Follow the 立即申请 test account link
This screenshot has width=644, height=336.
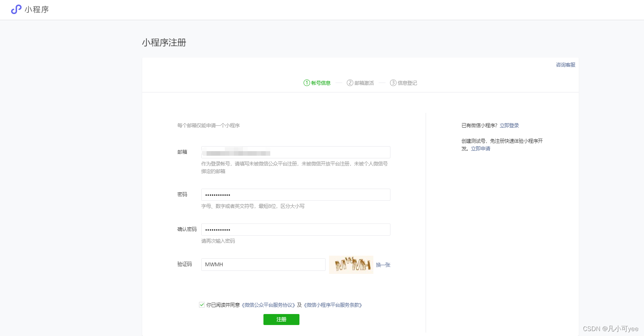(x=481, y=148)
